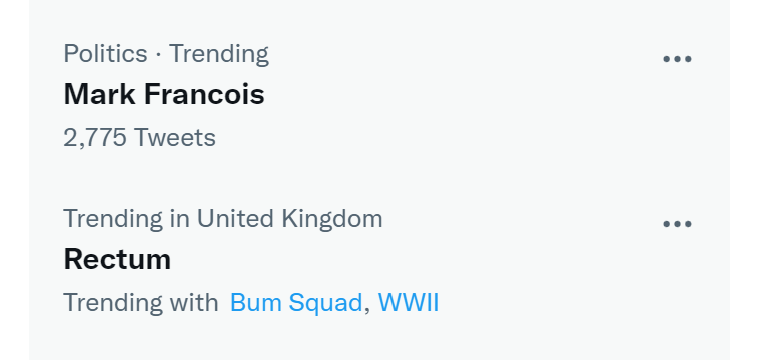Screen dimensions: 780x360
Task: Click the word Trending after Politics
Action: 219,54
